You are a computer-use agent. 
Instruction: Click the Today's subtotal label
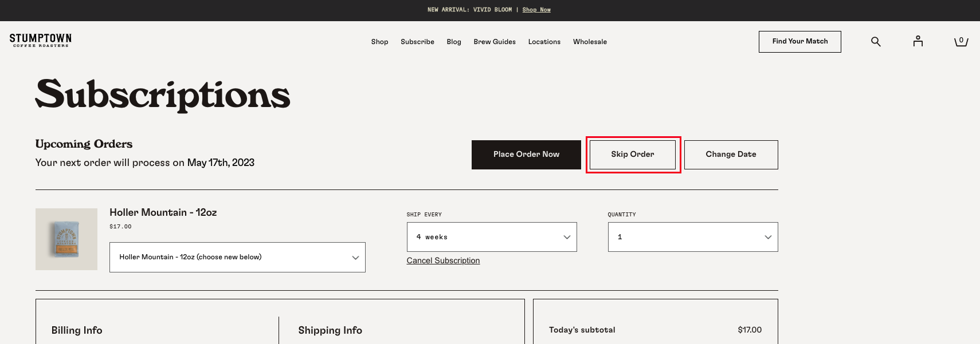click(582, 330)
